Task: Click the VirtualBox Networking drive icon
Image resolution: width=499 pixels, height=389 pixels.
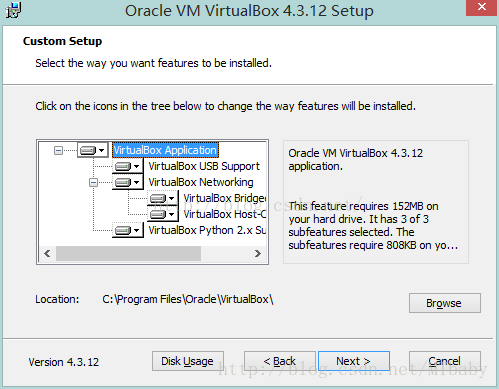Action: 123,182
